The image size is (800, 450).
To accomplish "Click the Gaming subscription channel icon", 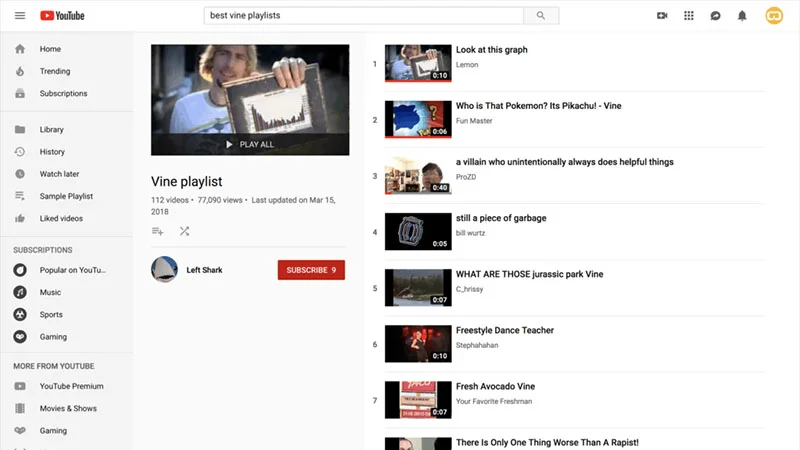I will click(x=20, y=337).
